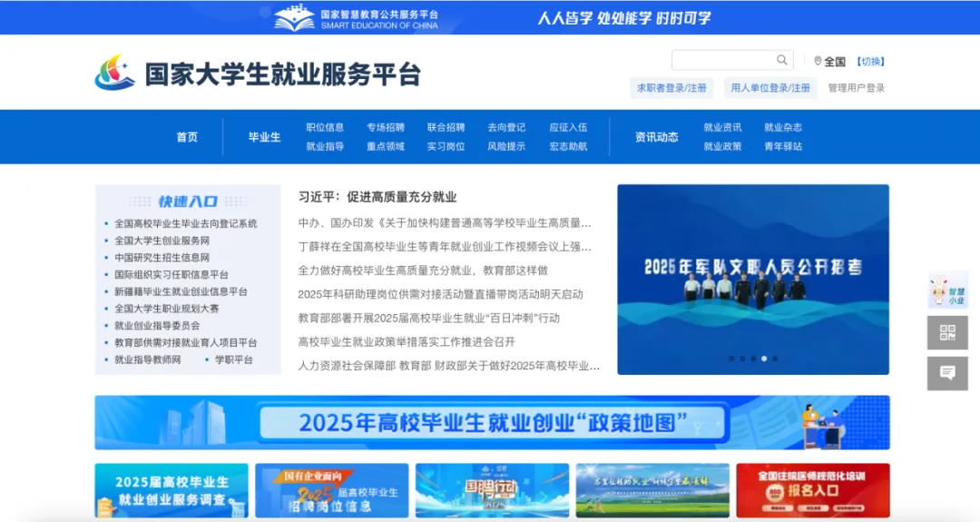Open 全国大学生创业服务网 quick link

point(162,241)
